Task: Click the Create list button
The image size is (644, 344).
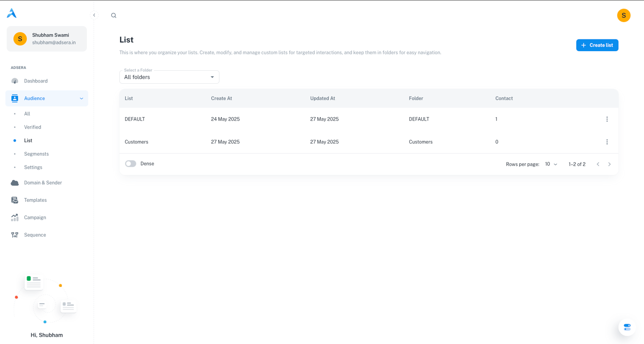Action: click(597, 45)
